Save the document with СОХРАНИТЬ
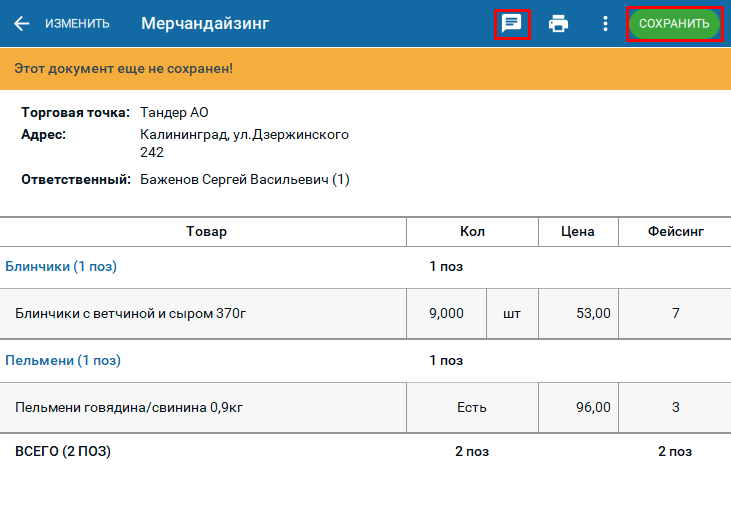731x527 pixels. point(674,23)
